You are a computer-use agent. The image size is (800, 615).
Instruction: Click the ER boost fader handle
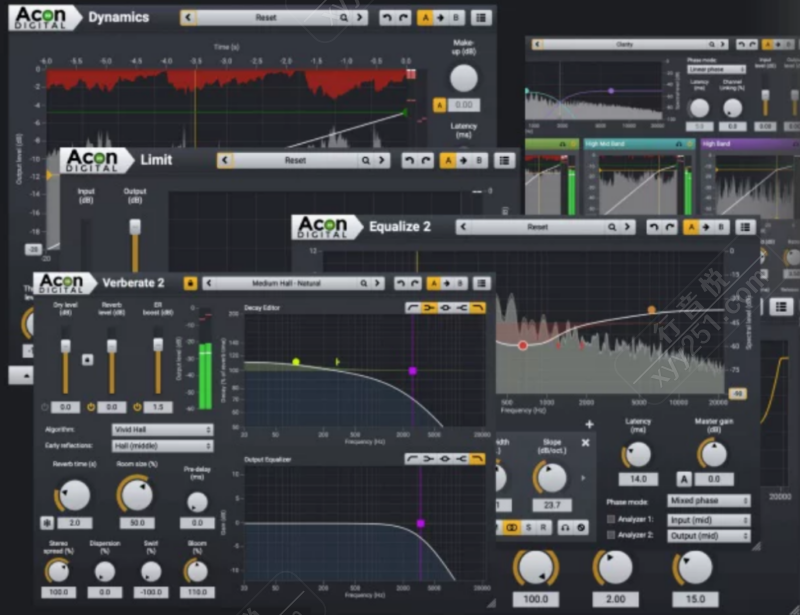(158, 345)
